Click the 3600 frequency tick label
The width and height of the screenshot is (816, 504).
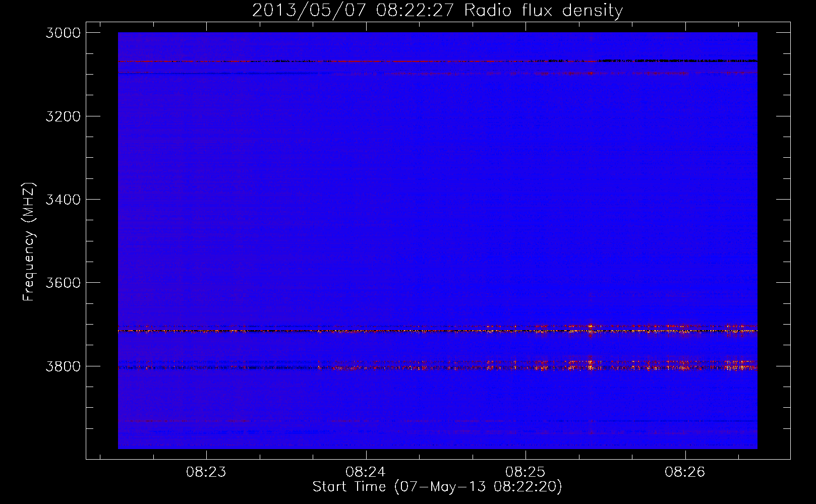(x=63, y=283)
